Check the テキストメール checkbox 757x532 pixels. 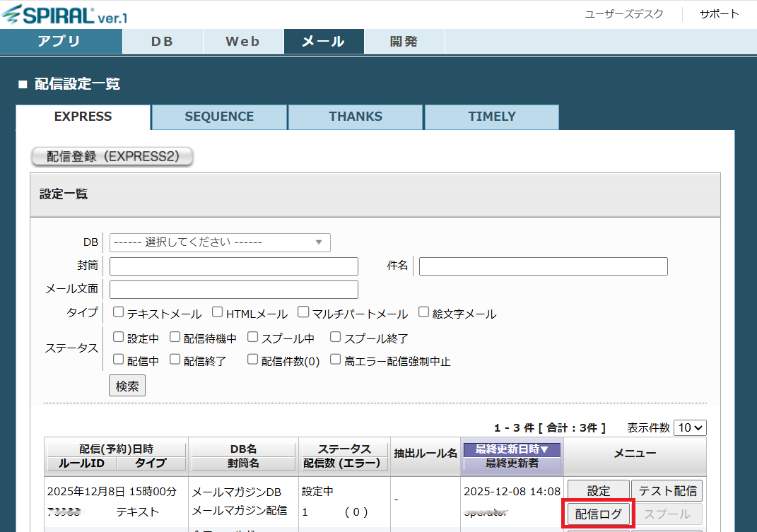coord(119,312)
